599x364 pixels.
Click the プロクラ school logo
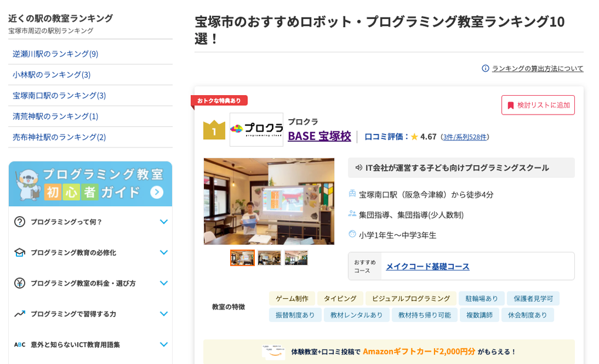point(256,130)
